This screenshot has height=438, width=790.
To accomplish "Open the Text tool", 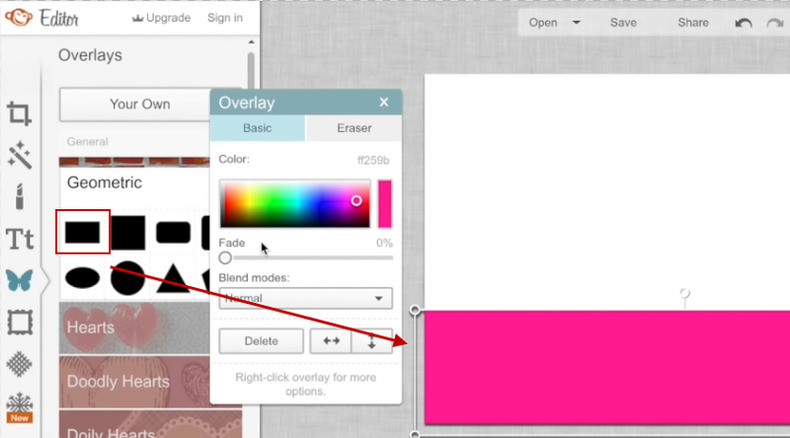I will pos(19,239).
